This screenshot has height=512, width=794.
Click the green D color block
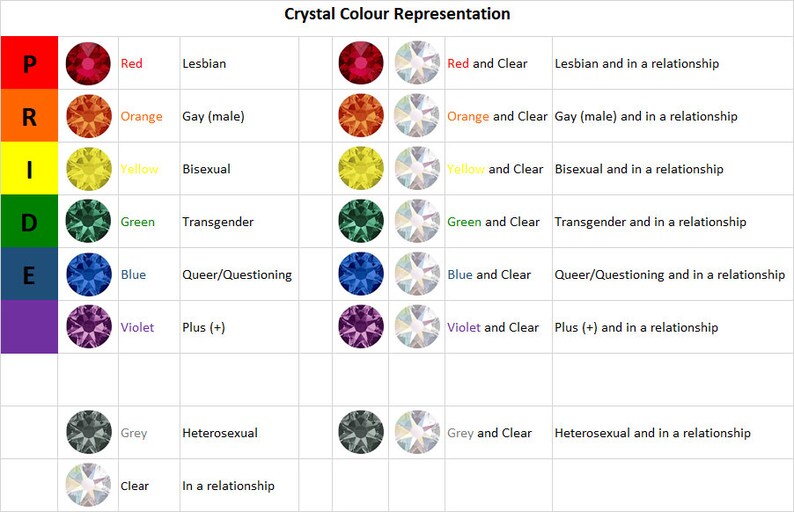(x=29, y=221)
